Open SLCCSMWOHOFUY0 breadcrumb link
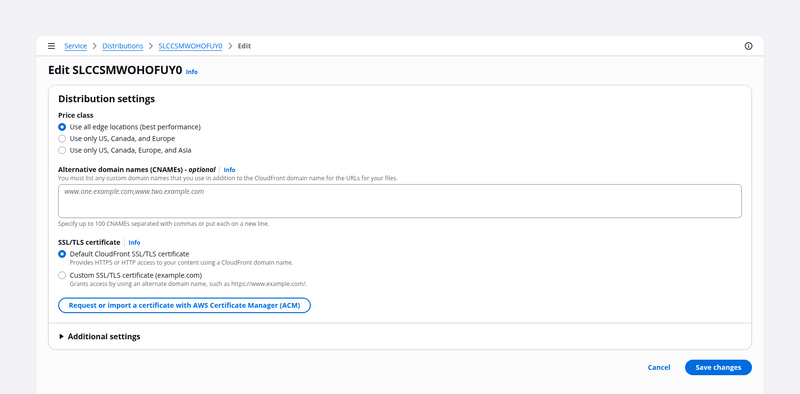This screenshot has height=394, width=800. coord(190,46)
